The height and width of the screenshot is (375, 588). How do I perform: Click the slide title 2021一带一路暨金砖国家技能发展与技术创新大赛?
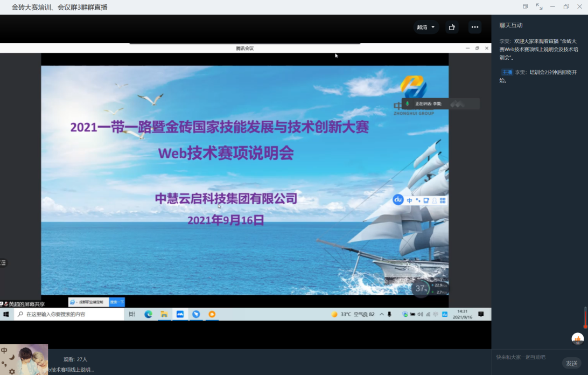click(220, 127)
